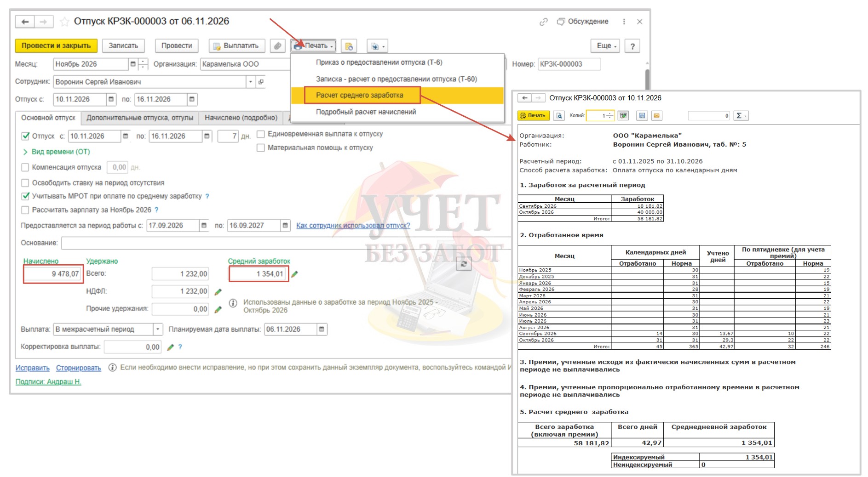Viewport: 868px width, 477px height.
Task: Click the favorite star next to document title
Action: tap(65, 22)
